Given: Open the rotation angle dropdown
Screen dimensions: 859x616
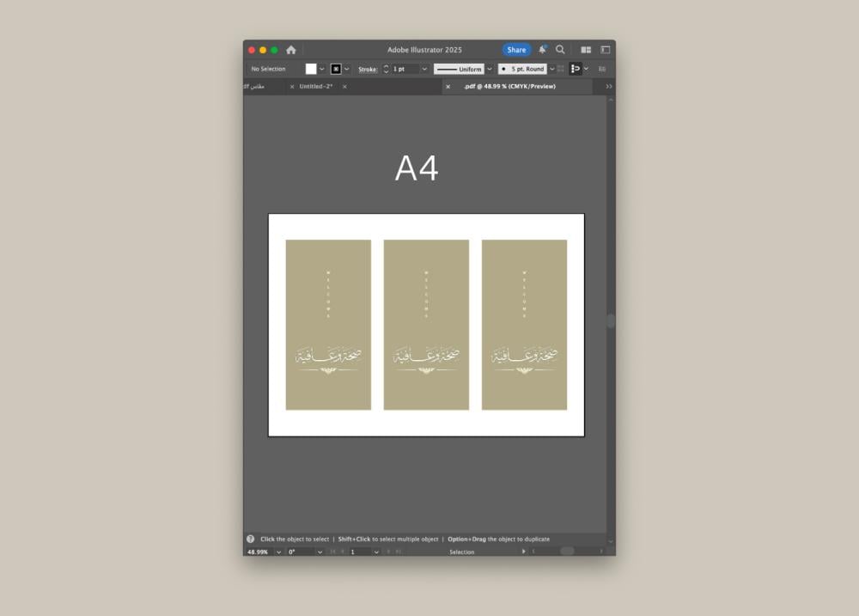Looking at the screenshot, I should (319, 552).
